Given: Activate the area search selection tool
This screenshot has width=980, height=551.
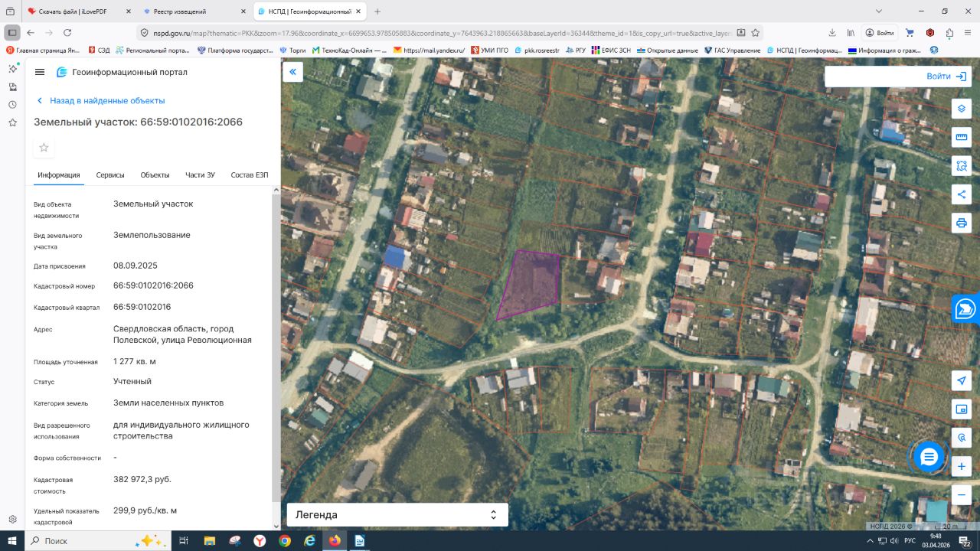Looking at the screenshot, I should (962, 165).
